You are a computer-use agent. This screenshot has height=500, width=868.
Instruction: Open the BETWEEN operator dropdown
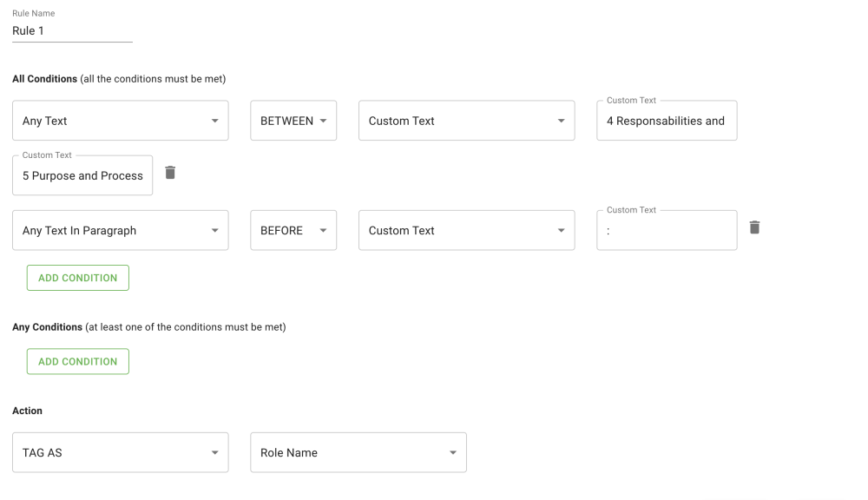[x=293, y=121]
